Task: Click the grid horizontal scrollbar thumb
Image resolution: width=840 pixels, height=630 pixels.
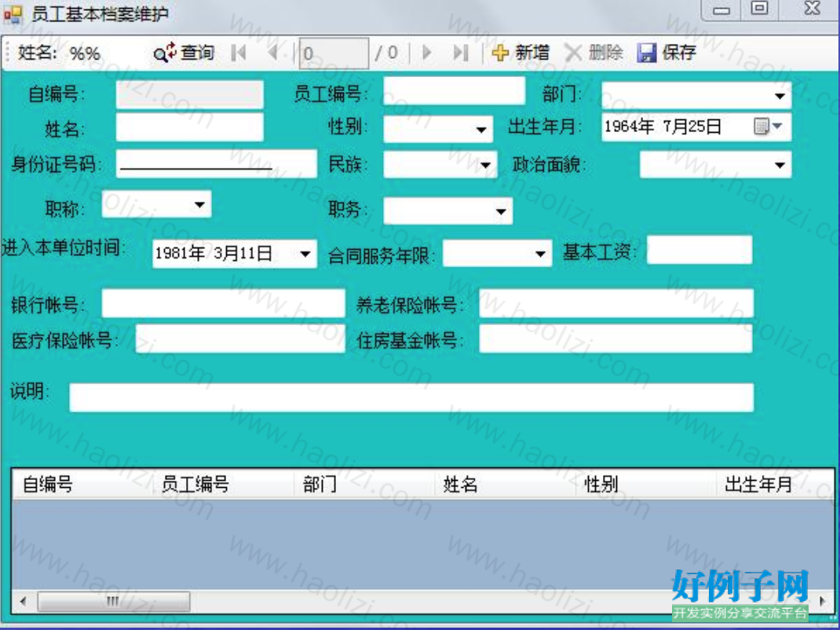Action: [113, 601]
